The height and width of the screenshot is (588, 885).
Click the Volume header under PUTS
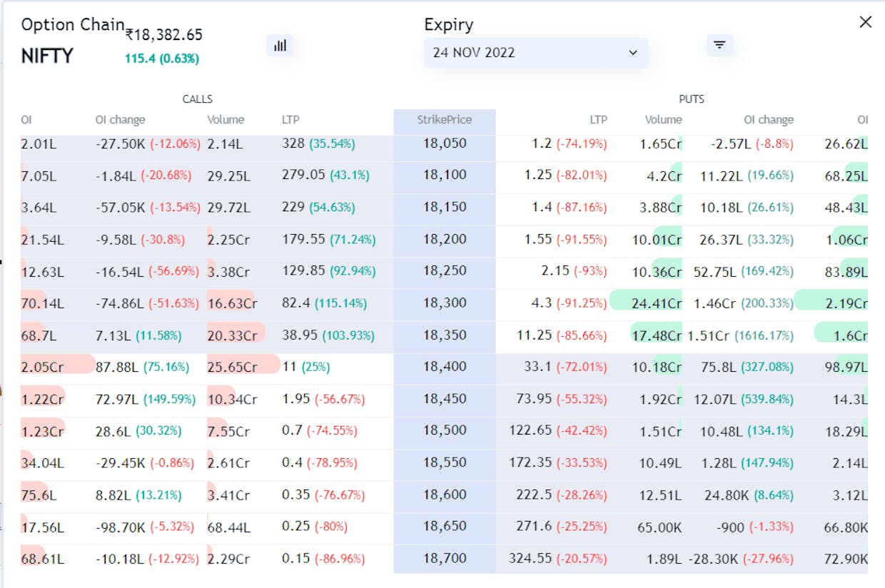click(664, 120)
